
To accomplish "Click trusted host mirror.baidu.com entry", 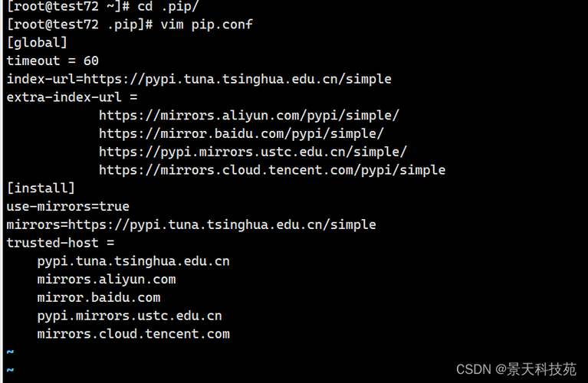I will [x=99, y=297].
